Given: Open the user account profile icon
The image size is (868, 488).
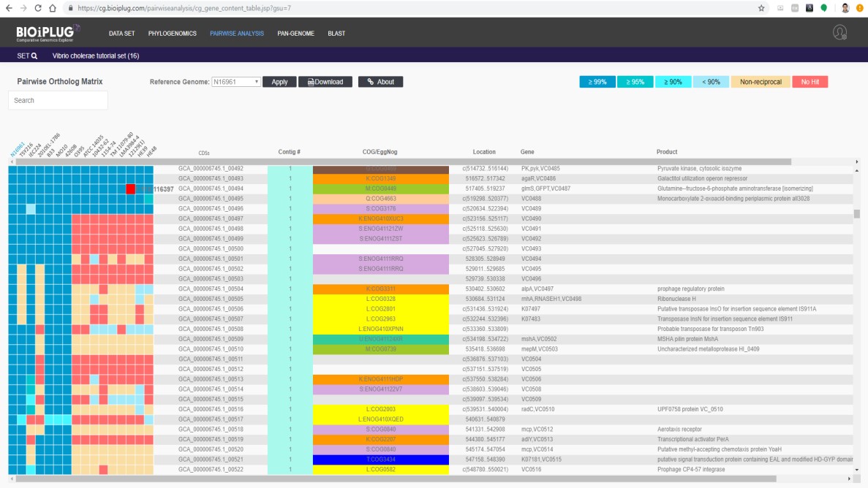Looking at the screenshot, I should click(839, 33).
